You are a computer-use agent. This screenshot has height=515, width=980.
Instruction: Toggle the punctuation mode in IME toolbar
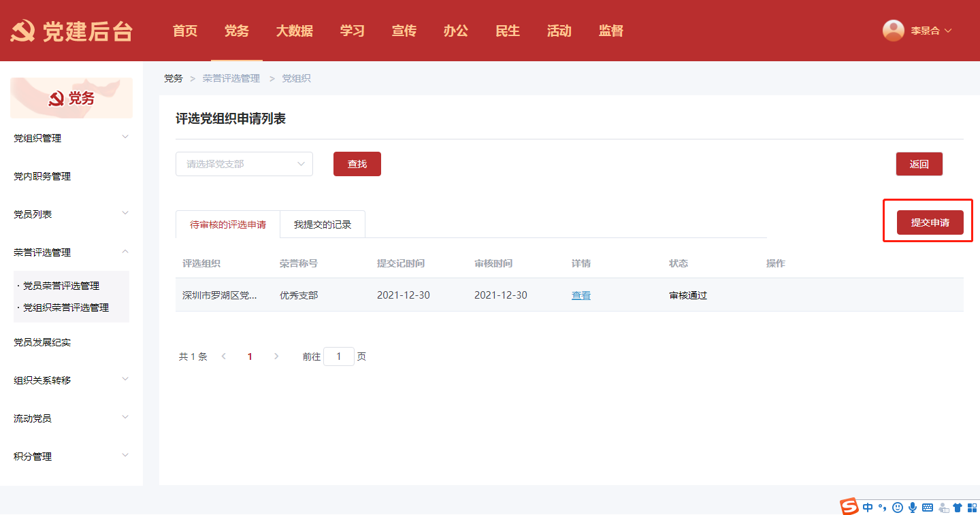(x=883, y=507)
